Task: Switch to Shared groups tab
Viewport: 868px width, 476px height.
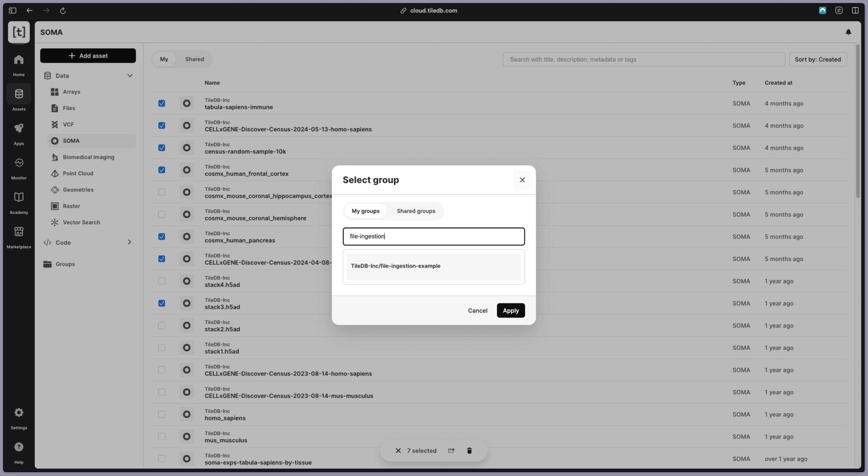Action: (416, 211)
